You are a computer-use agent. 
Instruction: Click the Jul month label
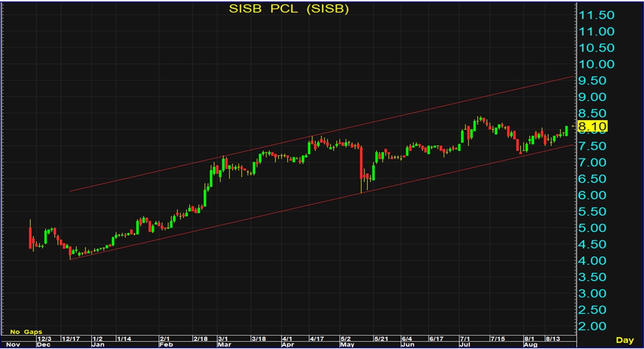coord(466,345)
